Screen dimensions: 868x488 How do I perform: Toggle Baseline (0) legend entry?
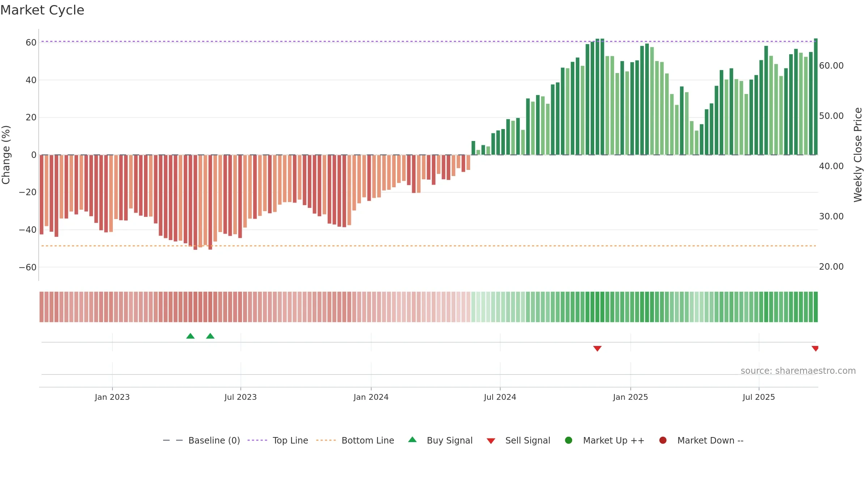pyautogui.click(x=201, y=440)
